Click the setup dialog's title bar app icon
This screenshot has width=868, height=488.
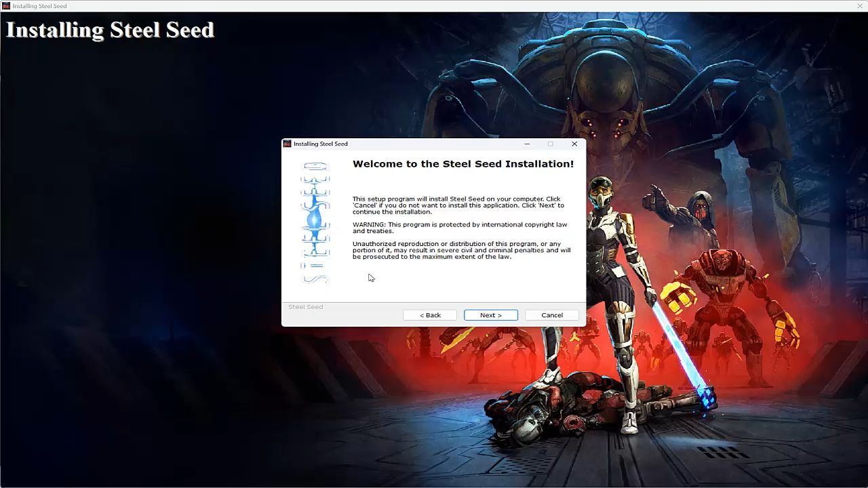click(x=288, y=144)
